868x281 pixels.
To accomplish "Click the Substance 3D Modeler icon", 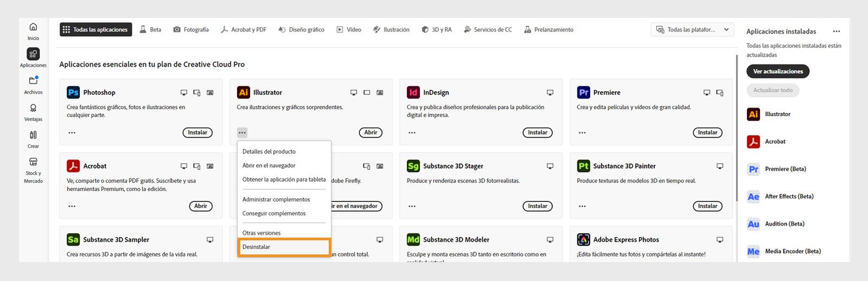I will tap(413, 239).
